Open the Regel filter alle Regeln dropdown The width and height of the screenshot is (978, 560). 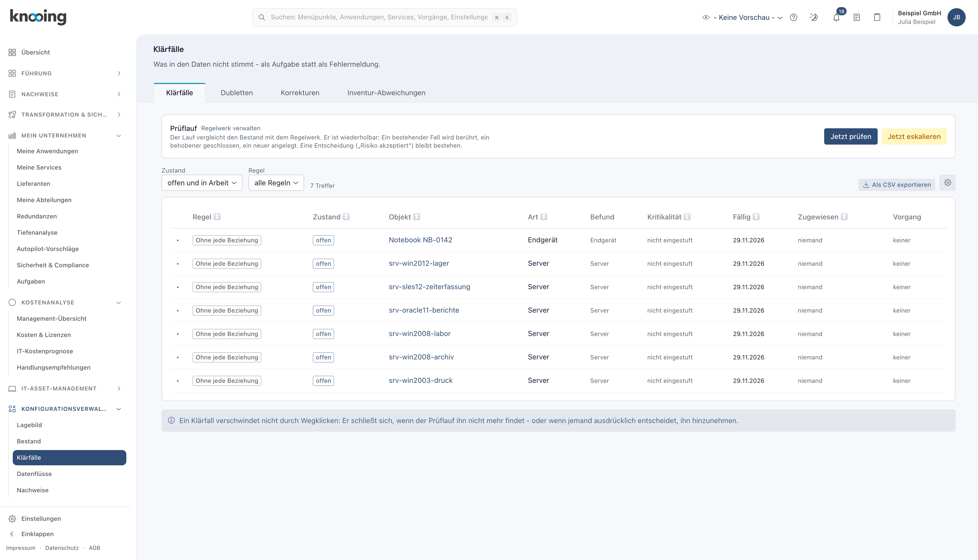(x=276, y=183)
